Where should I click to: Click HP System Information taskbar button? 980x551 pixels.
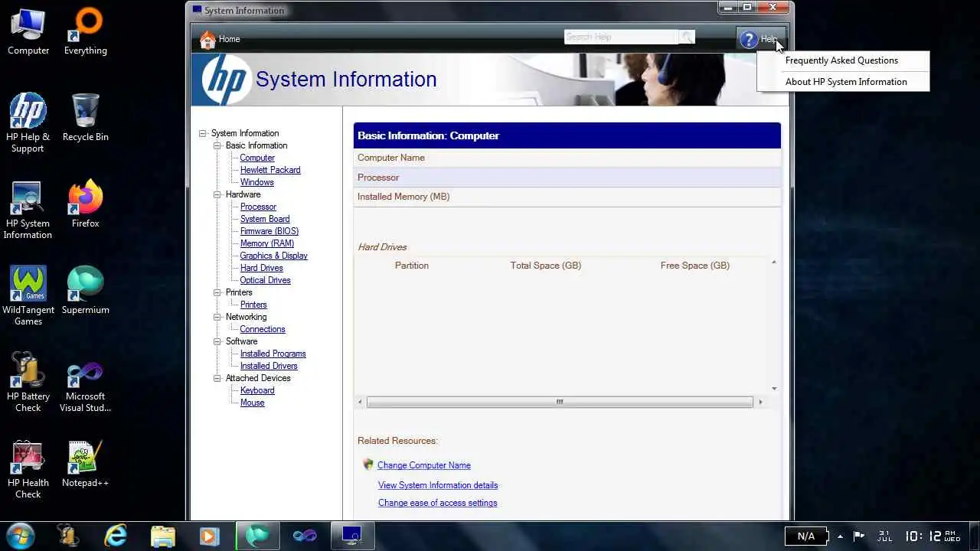[x=352, y=536]
